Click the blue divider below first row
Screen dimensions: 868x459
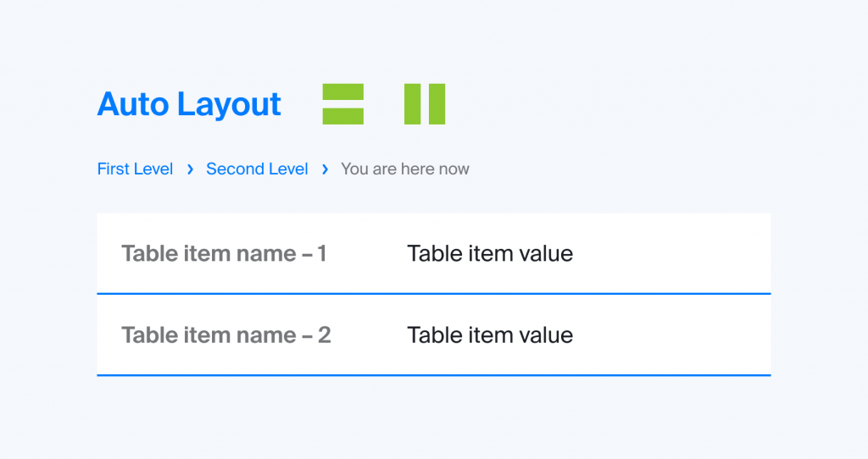pos(433,294)
